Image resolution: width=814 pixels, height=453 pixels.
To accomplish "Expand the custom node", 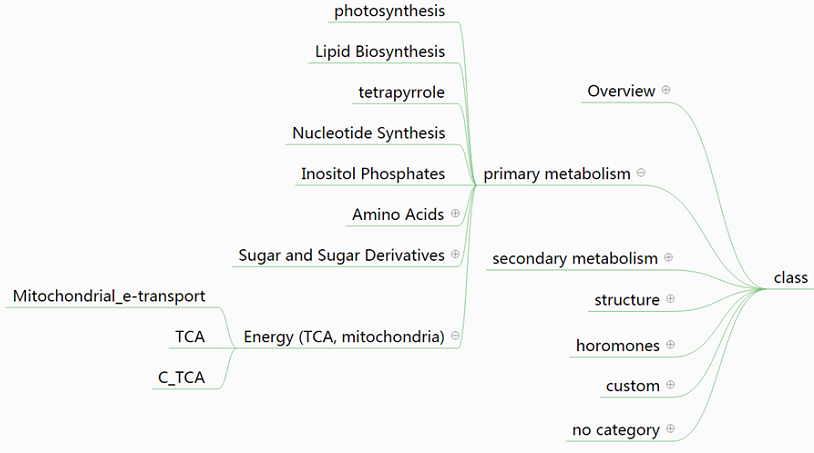I will [670, 385].
